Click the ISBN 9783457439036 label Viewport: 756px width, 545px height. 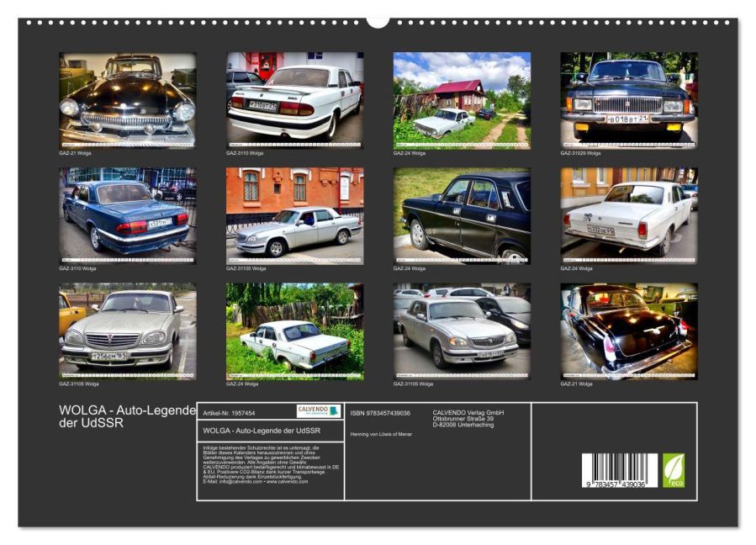click(x=380, y=413)
